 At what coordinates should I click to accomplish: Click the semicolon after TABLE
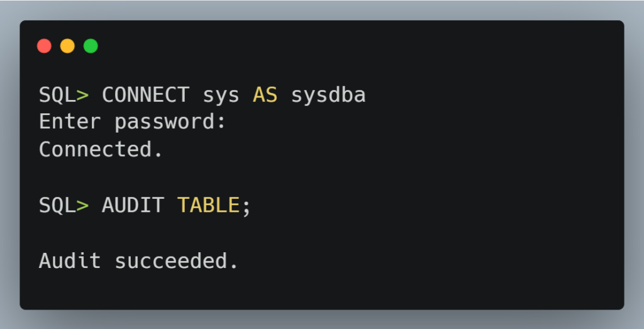click(x=246, y=206)
